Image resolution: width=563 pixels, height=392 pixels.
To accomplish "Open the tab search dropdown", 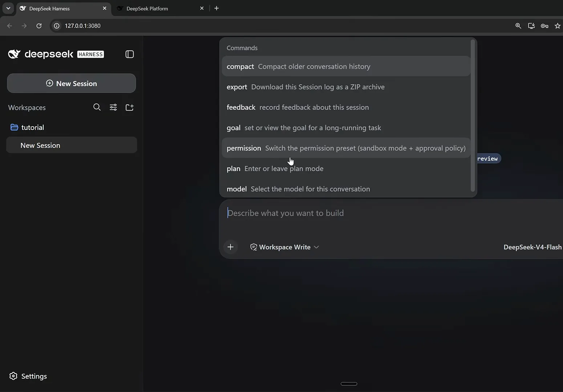I will [x=8, y=8].
